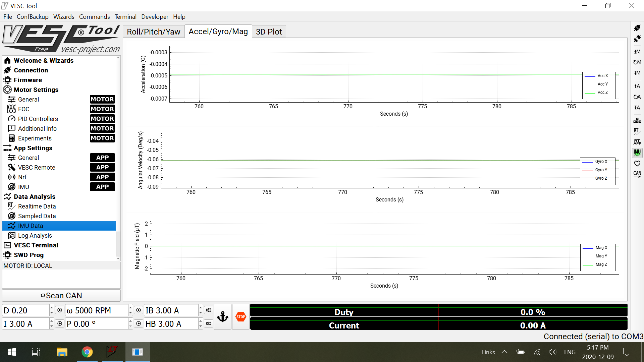Click the Scan CAN button
Image resolution: width=644 pixels, height=362 pixels.
click(61, 296)
